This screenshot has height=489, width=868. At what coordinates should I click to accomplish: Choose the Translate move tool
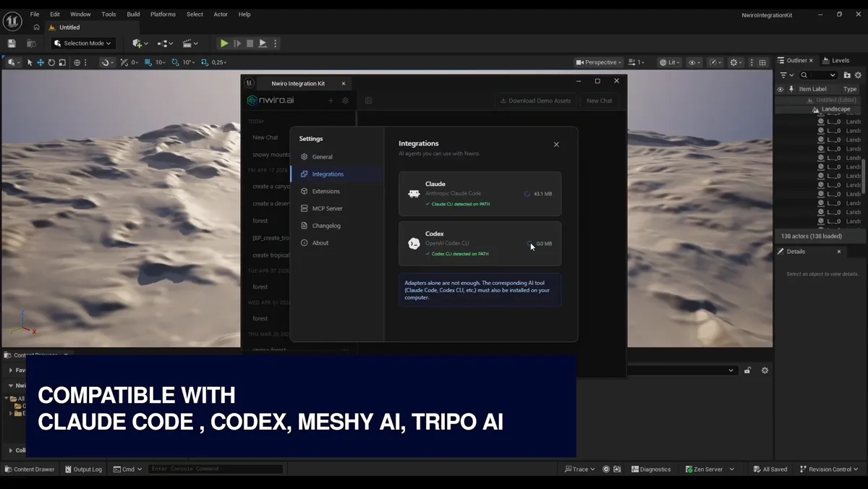(41, 62)
